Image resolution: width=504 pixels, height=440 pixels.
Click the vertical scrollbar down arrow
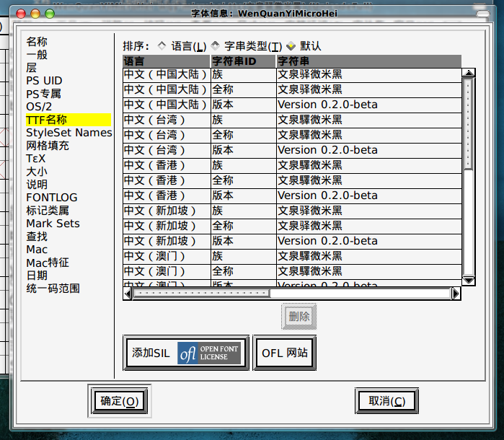(469, 281)
